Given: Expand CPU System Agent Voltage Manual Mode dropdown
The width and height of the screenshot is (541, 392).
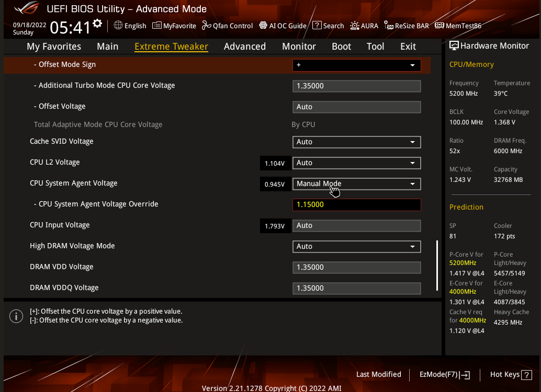Looking at the screenshot, I should [x=356, y=184].
